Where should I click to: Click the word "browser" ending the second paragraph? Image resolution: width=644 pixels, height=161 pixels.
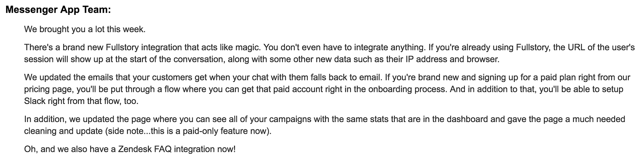pos(485,59)
